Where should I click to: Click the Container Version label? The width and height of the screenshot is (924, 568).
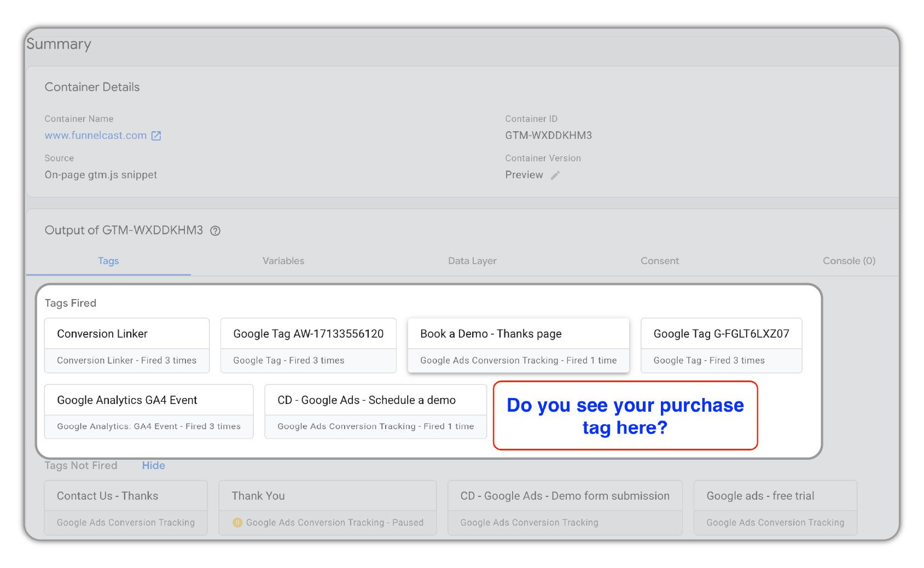pyautogui.click(x=543, y=158)
